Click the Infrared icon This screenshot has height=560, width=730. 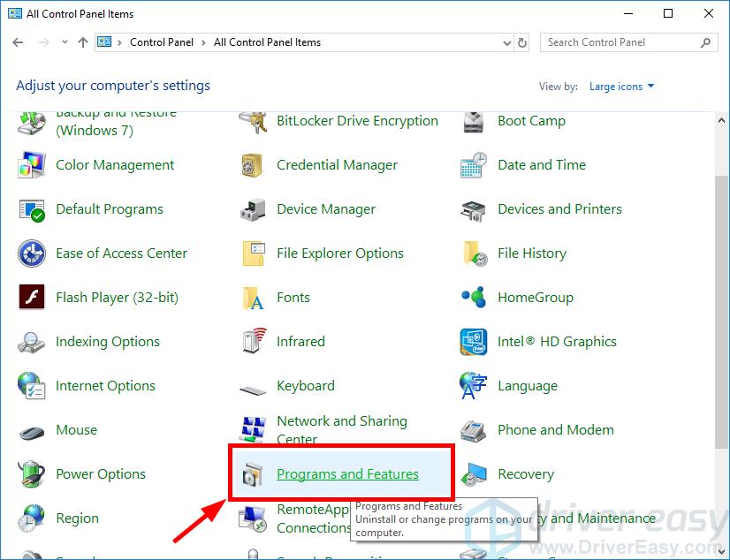[x=254, y=341]
